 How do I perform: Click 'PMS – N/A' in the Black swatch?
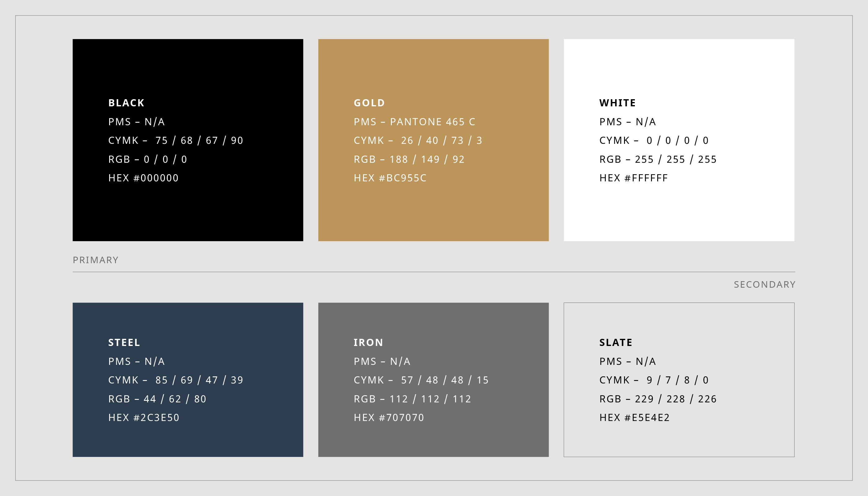click(x=137, y=122)
